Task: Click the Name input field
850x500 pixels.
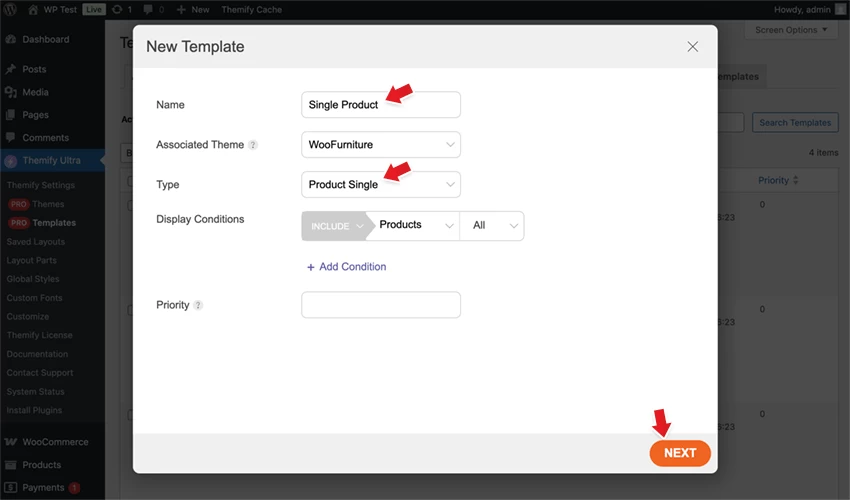Action: click(x=381, y=105)
